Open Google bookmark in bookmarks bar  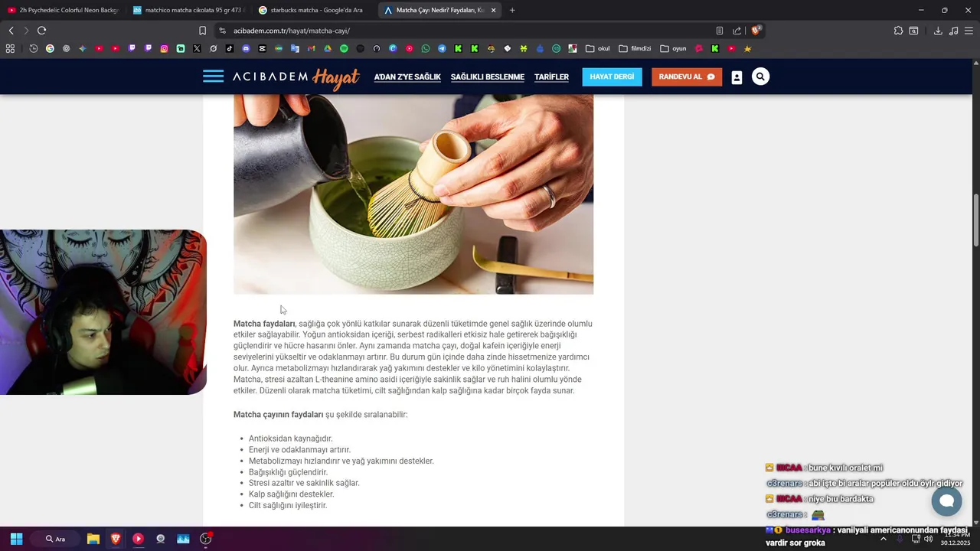(x=50, y=48)
